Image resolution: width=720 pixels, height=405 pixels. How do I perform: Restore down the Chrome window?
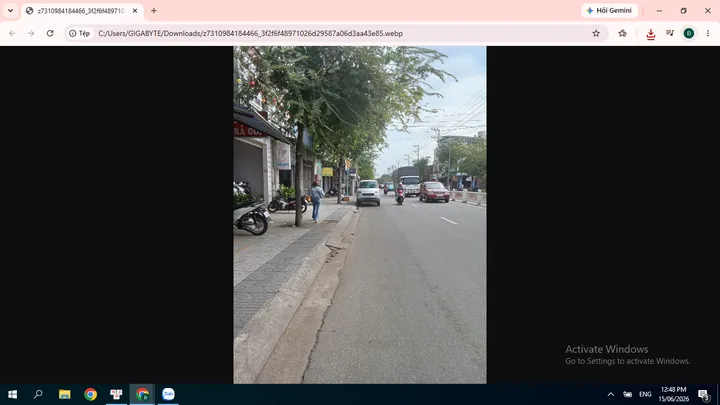683,11
